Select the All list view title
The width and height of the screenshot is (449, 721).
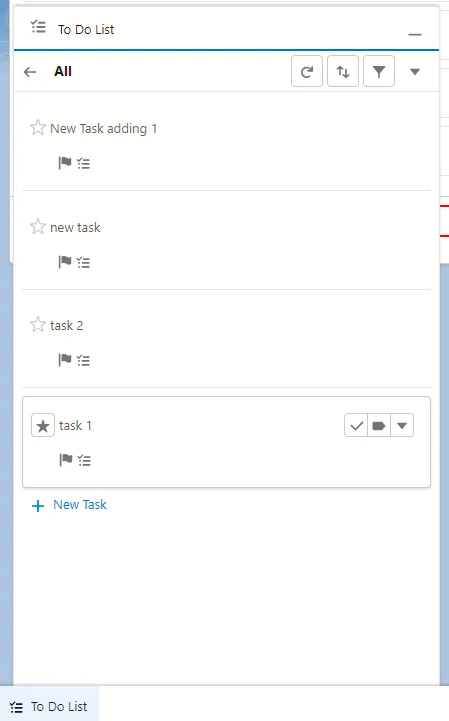63,71
